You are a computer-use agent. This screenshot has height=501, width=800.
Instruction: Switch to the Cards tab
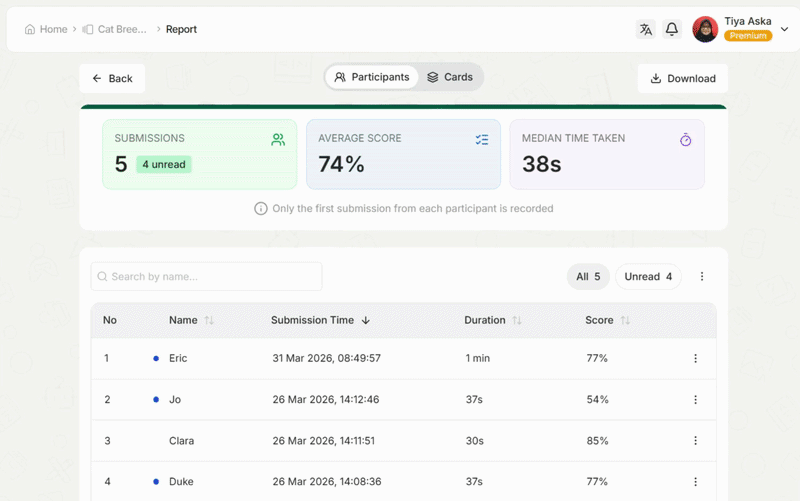tap(450, 77)
